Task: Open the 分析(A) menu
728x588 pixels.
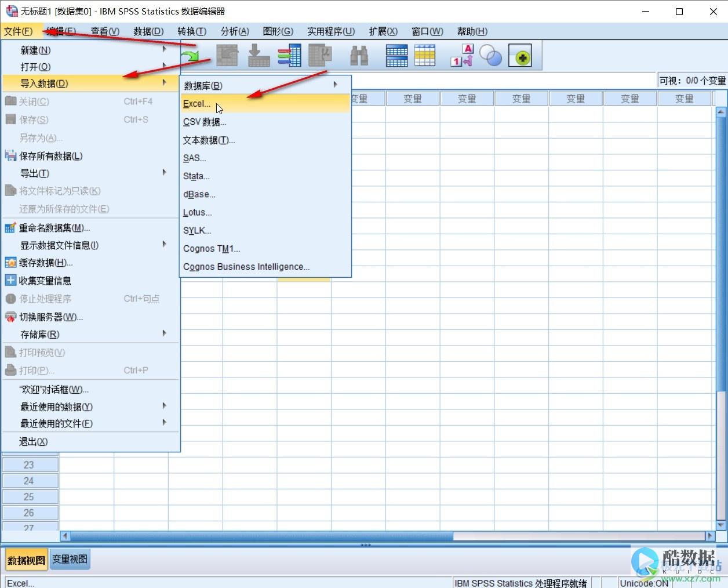Action: coord(235,31)
